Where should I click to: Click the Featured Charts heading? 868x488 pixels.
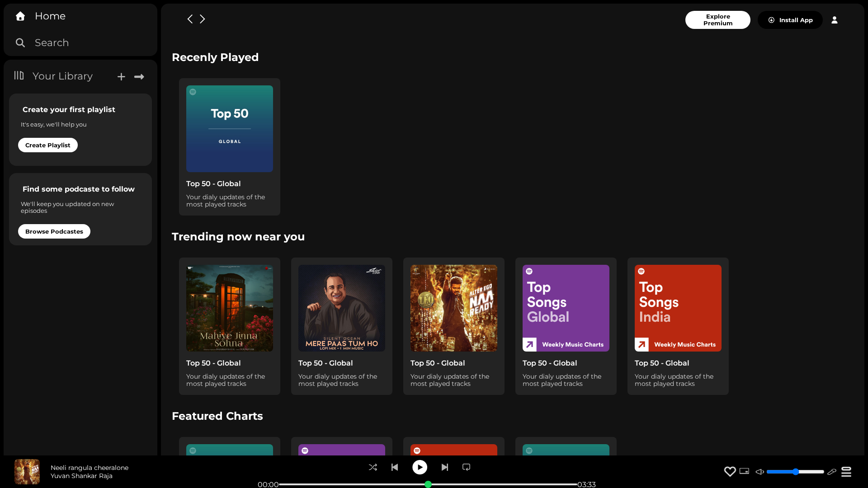pyautogui.click(x=217, y=416)
